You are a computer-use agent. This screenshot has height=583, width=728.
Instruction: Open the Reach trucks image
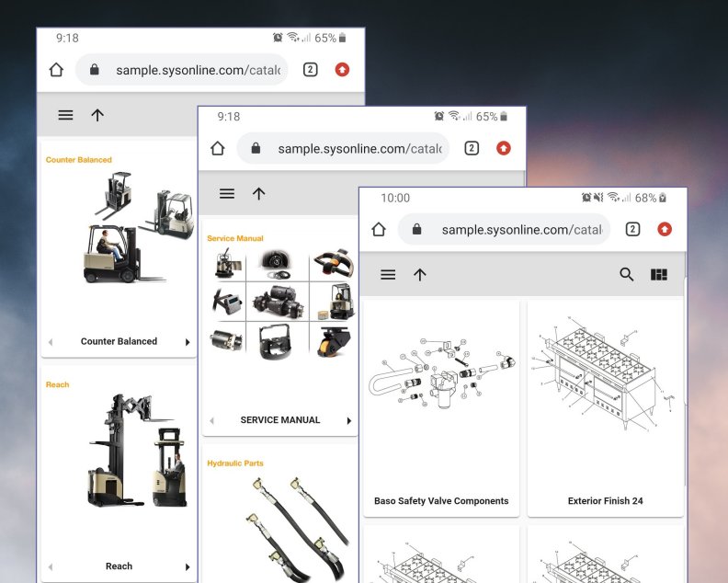pyautogui.click(x=138, y=451)
